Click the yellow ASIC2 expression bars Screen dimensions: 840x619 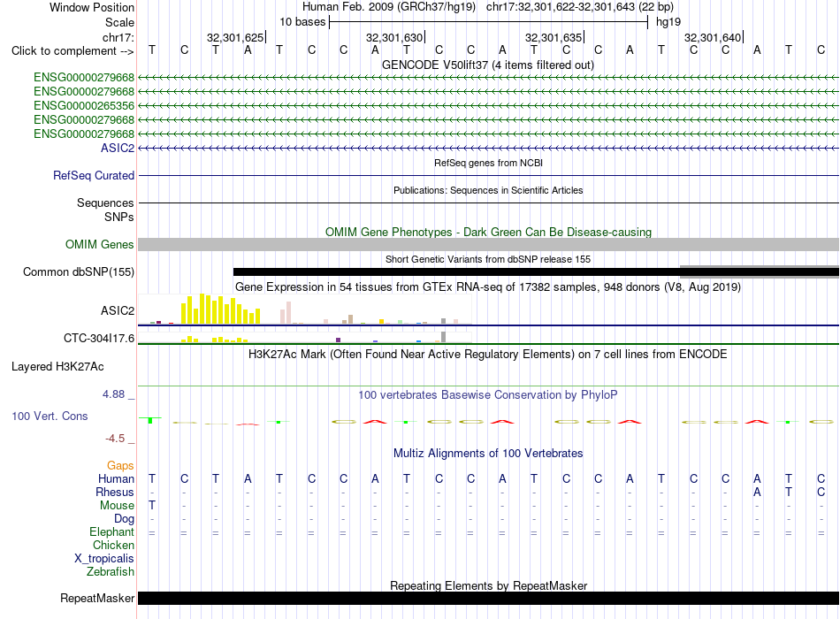221,309
